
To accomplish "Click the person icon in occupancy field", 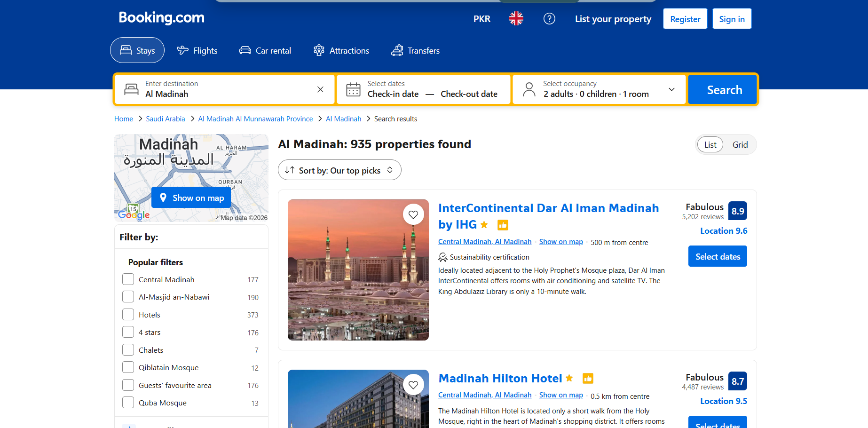I will (529, 89).
